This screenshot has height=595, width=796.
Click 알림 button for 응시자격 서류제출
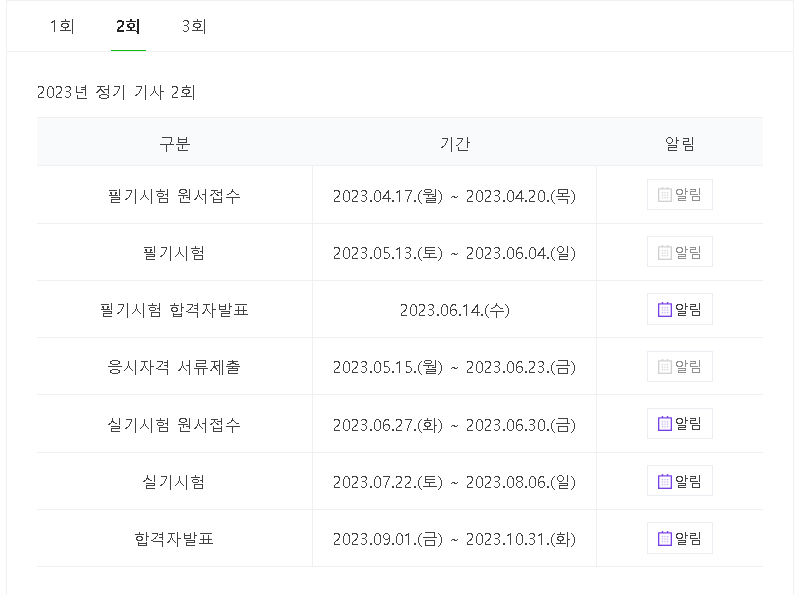click(680, 367)
